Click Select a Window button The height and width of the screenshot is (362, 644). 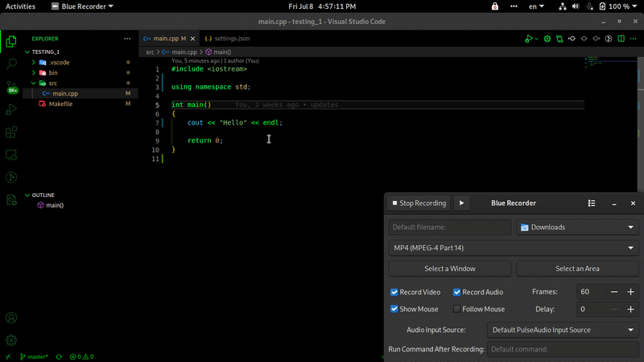450,269
